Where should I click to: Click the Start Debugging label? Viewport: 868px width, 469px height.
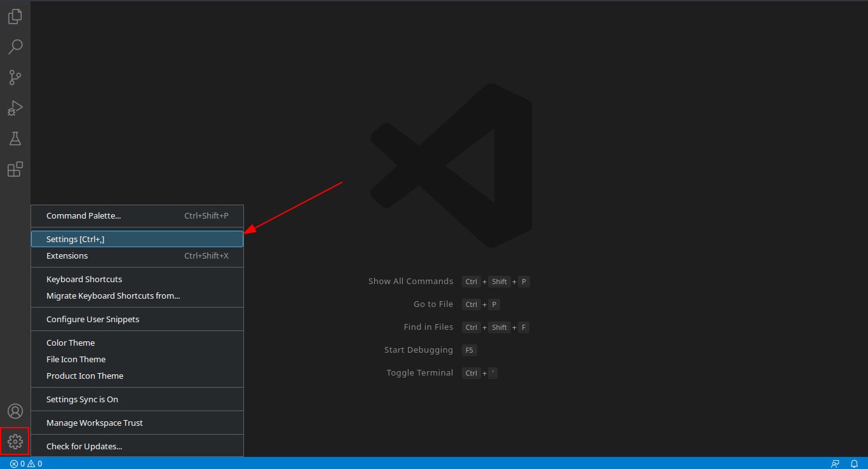click(419, 350)
